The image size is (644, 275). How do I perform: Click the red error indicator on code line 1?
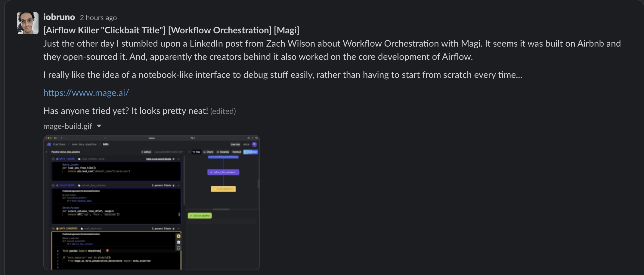[108, 251]
